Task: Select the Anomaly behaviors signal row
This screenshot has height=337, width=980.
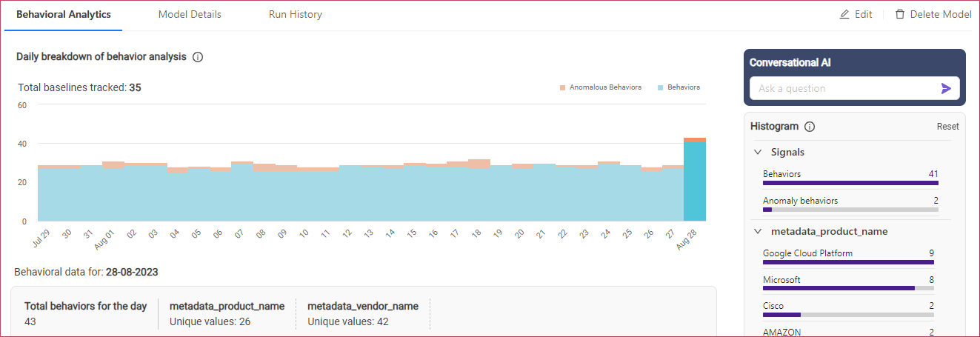Action: tap(848, 204)
